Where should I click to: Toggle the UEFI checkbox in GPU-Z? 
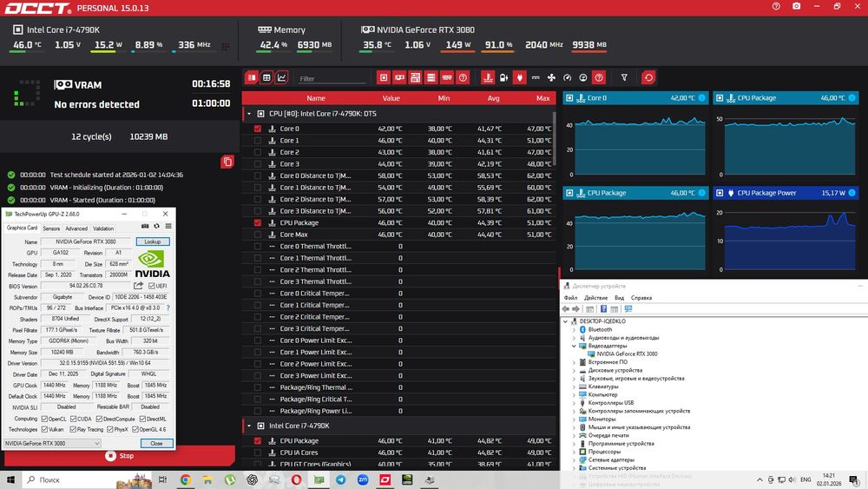click(152, 286)
